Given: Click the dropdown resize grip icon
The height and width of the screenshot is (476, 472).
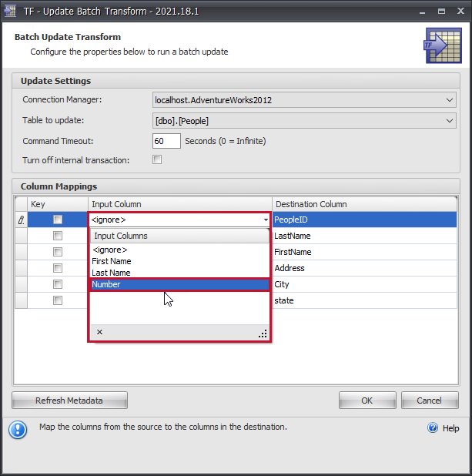Looking at the screenshot, I should pos(262,334).
